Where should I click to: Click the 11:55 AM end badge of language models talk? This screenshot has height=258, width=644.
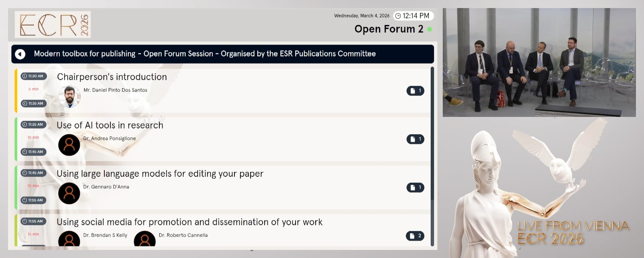pyautogui.click(x=34, y=200)
